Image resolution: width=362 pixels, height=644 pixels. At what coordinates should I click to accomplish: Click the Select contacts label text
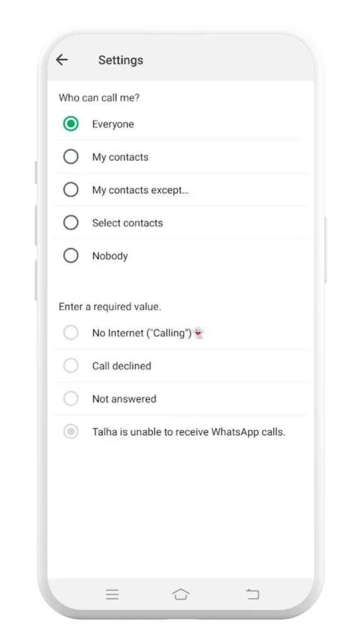[128, 223]
